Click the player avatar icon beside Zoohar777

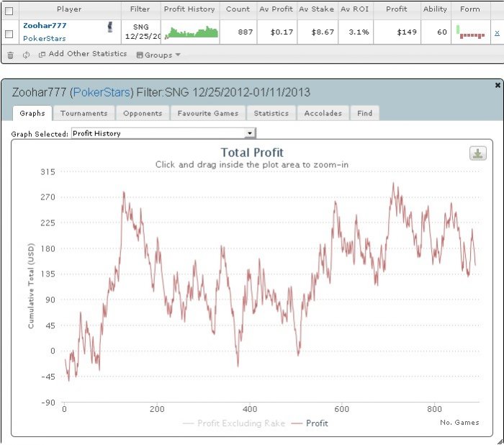tap(110, 27)
